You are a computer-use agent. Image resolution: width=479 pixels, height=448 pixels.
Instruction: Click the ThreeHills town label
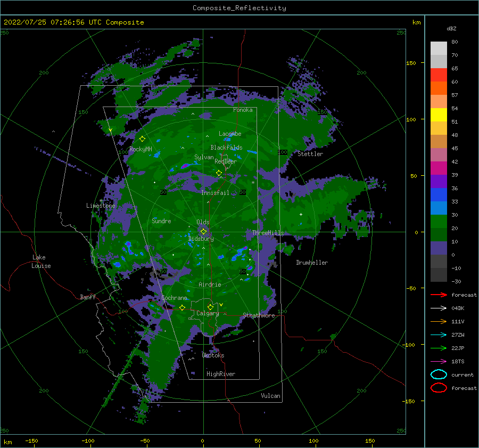point(268,233)
